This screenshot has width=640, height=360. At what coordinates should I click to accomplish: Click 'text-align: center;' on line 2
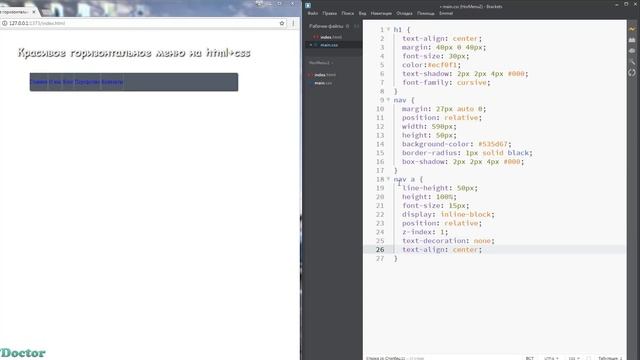(442, 38)
